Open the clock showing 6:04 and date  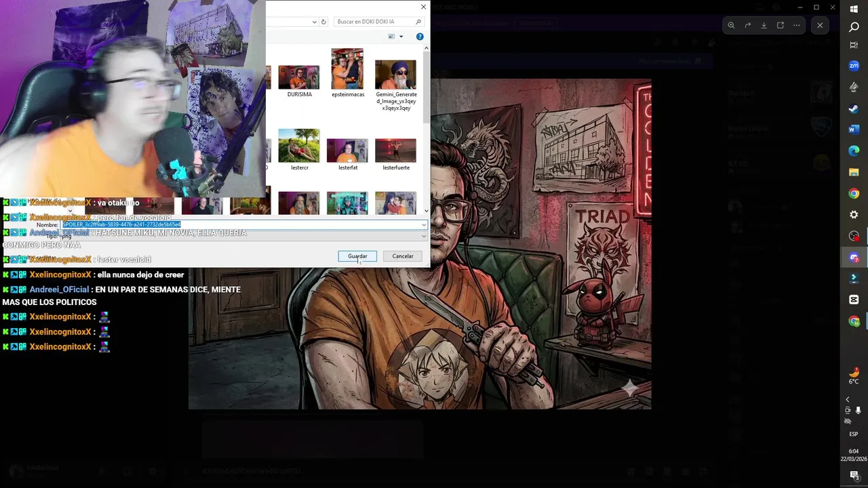pyautogui.click(x=854, y=455)
